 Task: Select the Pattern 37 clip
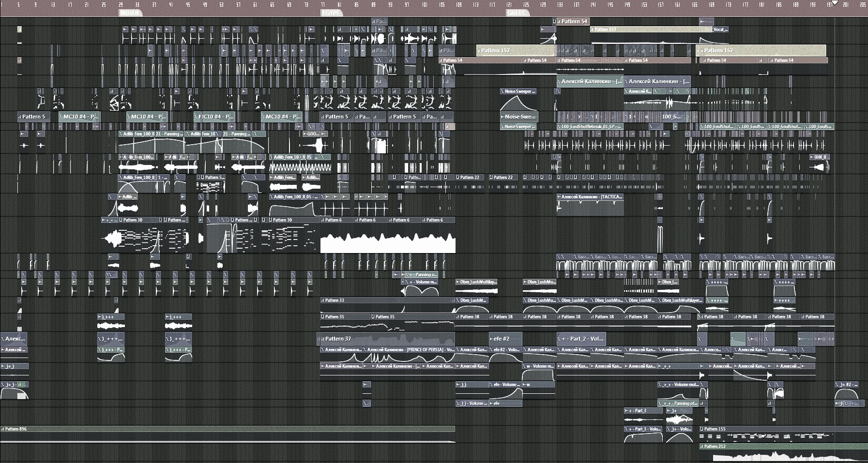pos(387,339)
